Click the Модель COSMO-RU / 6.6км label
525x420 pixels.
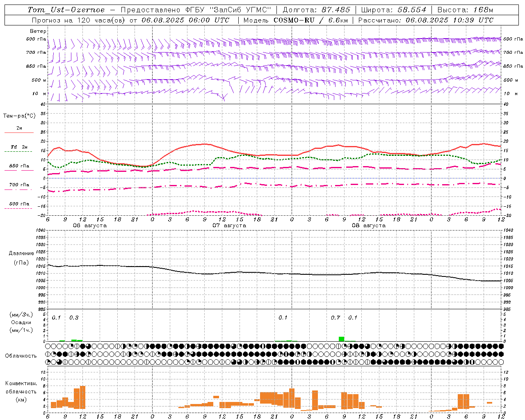point(295,20)
